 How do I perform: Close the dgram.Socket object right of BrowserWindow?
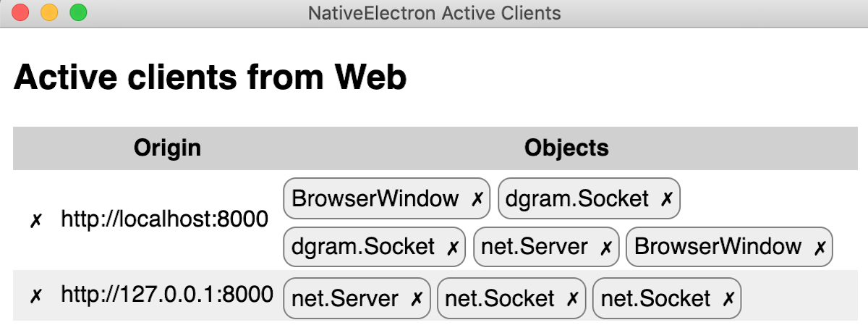coord(667,200)
